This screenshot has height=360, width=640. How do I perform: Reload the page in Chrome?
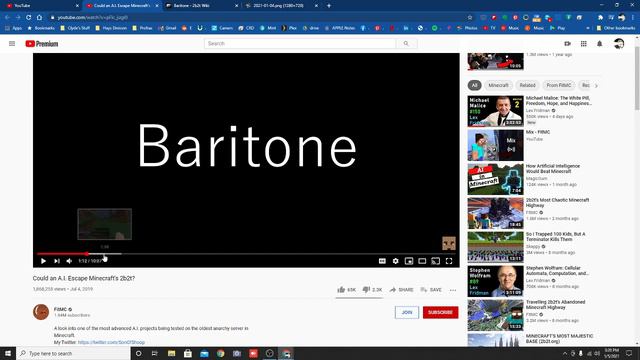pyautogui.click(x=29, y=18)
